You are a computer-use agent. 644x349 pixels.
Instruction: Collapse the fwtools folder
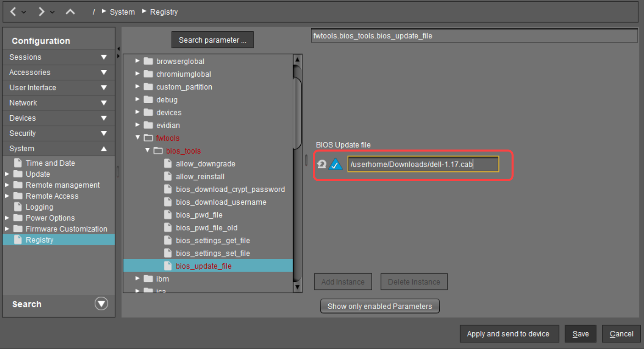(x=138, y=138)
